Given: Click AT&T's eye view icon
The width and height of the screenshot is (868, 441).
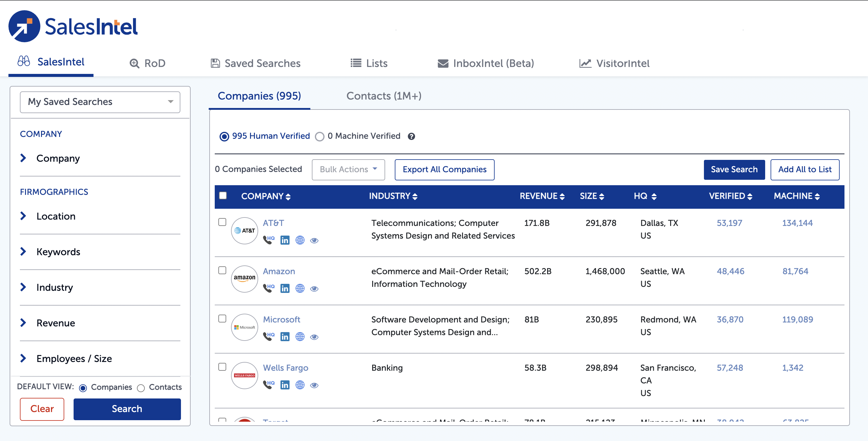Looking at the screenshot, I should [x=314, y=240].
